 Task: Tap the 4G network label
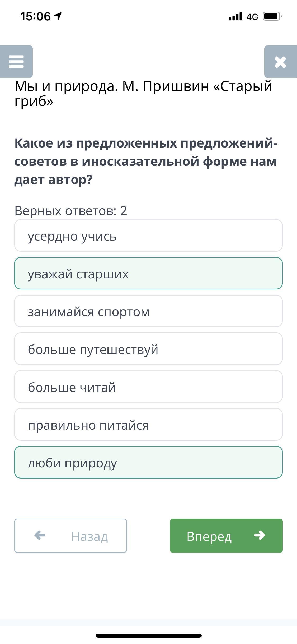coord(252,17)
